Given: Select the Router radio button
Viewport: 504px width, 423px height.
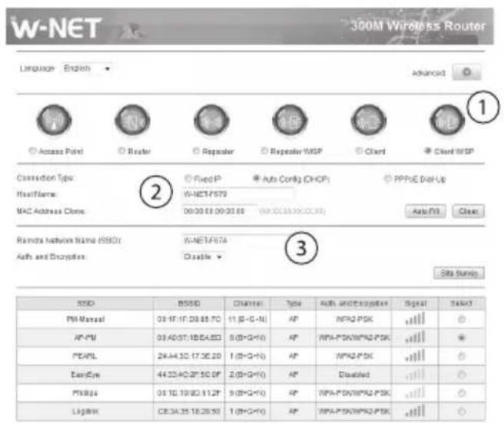Looking at the screenshot, I should tap(121, 150).
